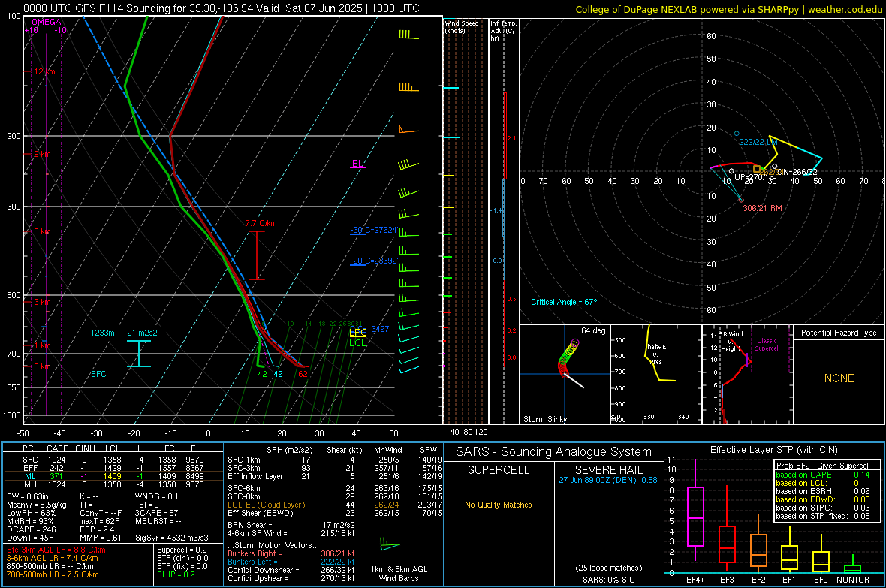Click the magenta OMEGA label
Image resolution: width=886 pixels, height=588 pixels.
pos(47,22)
